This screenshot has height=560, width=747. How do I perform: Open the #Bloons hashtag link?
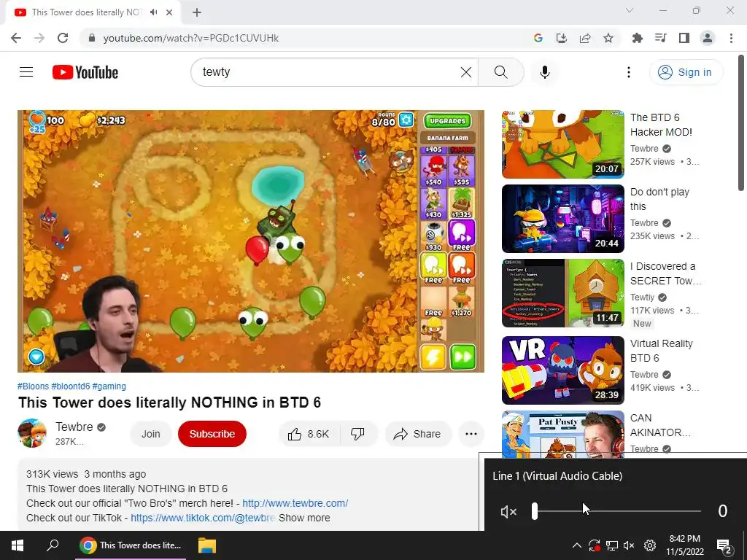(x=33, y=386)
